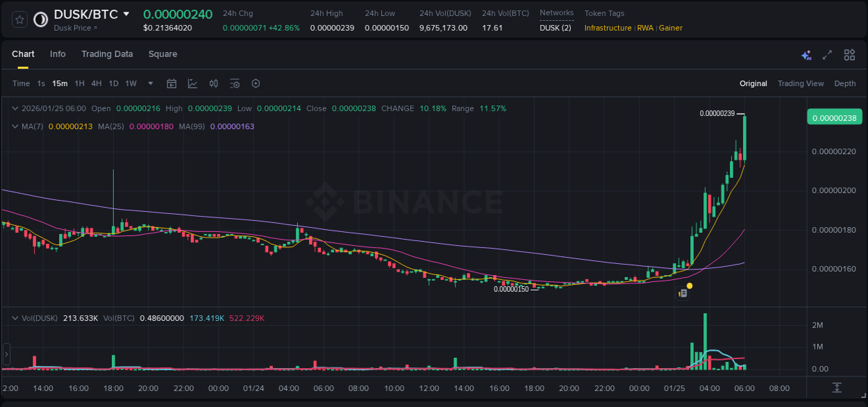
Task: Collapse the main chart info row chevron
Action: coord(15,108)
